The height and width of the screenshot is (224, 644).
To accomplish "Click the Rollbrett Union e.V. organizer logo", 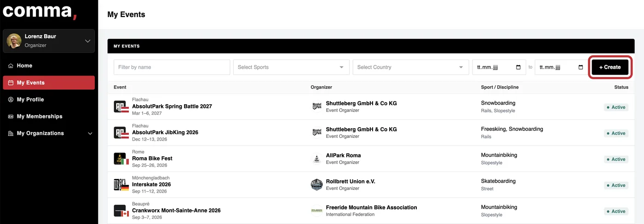I will 316,185.
